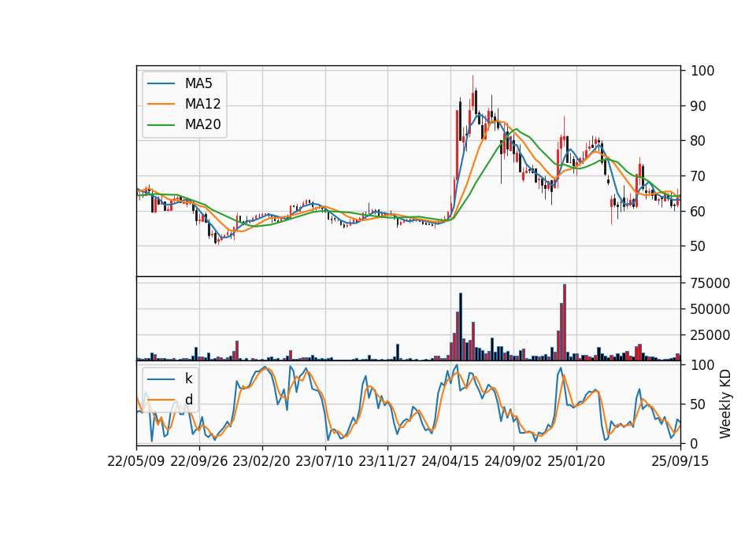Click the price axis label 70

tap(699, 176)
